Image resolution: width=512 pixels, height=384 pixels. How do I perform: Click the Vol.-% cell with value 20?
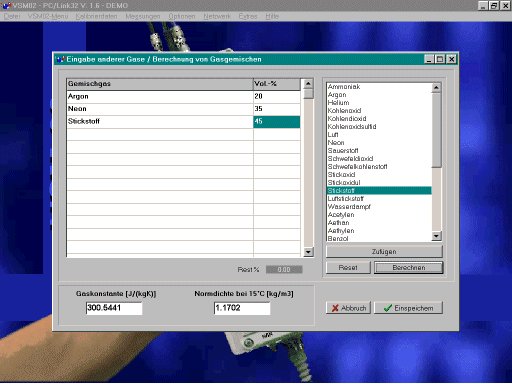[277, 97]
